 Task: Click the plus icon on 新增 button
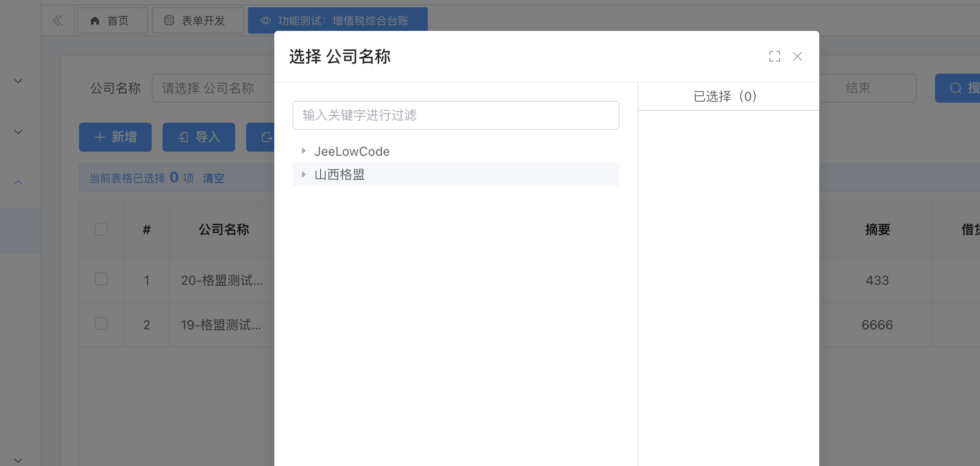pos(100,137)
